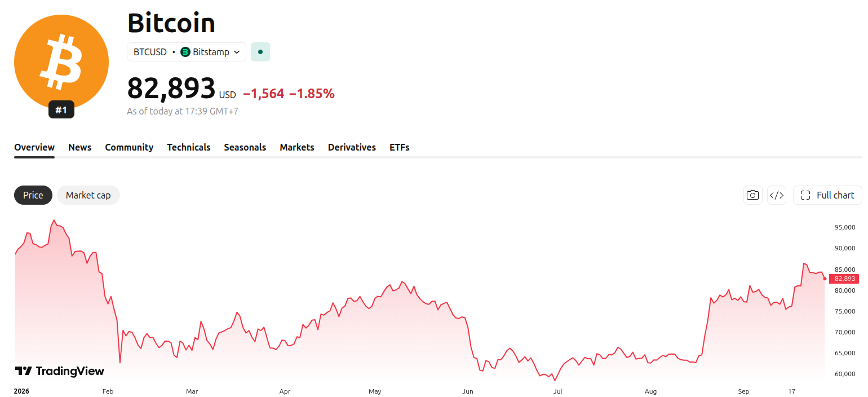Viewport: 868px width, 397px height.
Task: Click the Bitcoin heading
Action: coord(171,23)
